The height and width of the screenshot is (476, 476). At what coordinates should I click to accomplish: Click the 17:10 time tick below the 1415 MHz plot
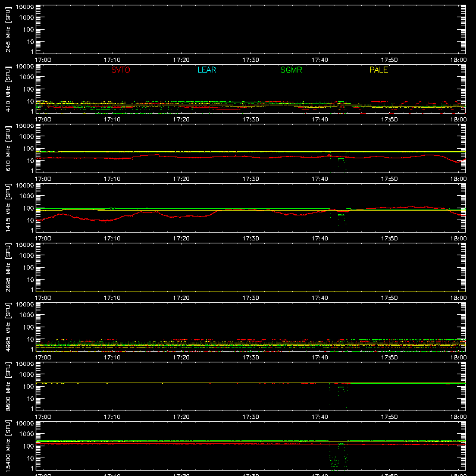pyautogui.click(x=112, y=239)
